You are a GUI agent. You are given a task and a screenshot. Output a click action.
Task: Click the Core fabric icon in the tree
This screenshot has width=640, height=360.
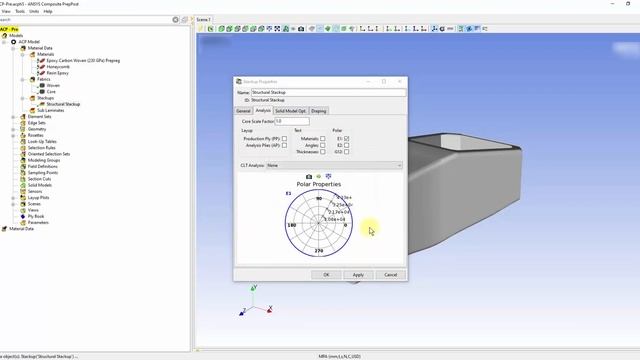click(x=42, y=91)
